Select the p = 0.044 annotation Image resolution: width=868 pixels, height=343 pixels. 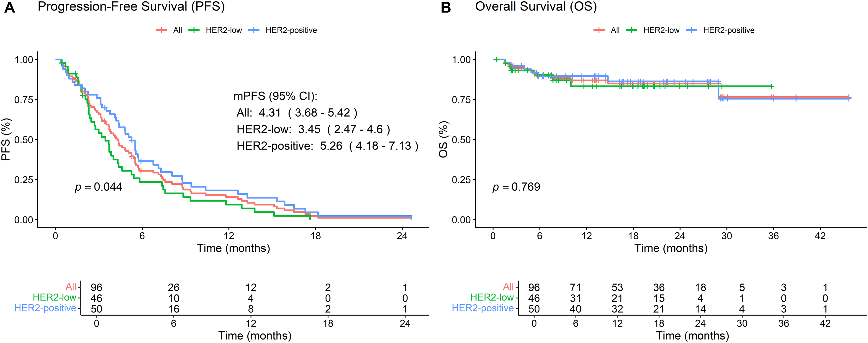tap(98, 187)
